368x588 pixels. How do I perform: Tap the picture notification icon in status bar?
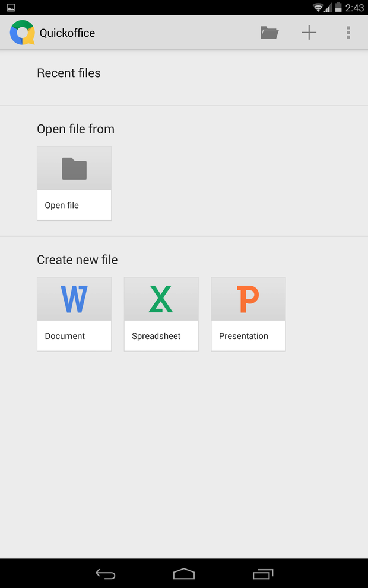pyautogui.click(x=11, y=8)
